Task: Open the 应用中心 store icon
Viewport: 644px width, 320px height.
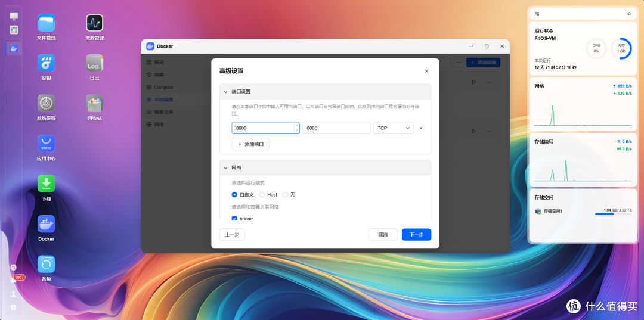Action: click(46, 144)
